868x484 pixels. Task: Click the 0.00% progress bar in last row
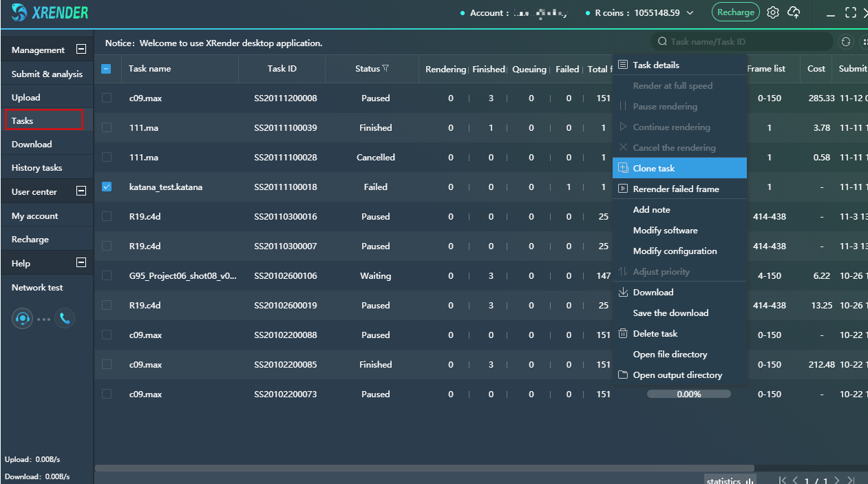coord(688,394)
